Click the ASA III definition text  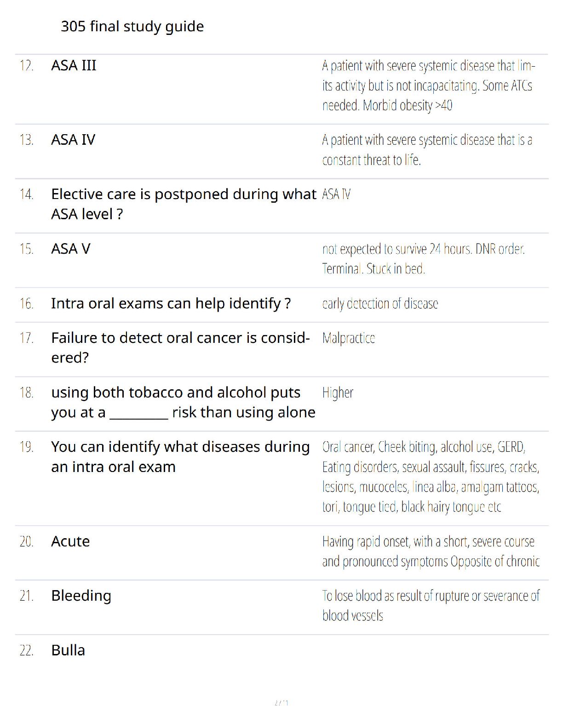click(429, 86)
